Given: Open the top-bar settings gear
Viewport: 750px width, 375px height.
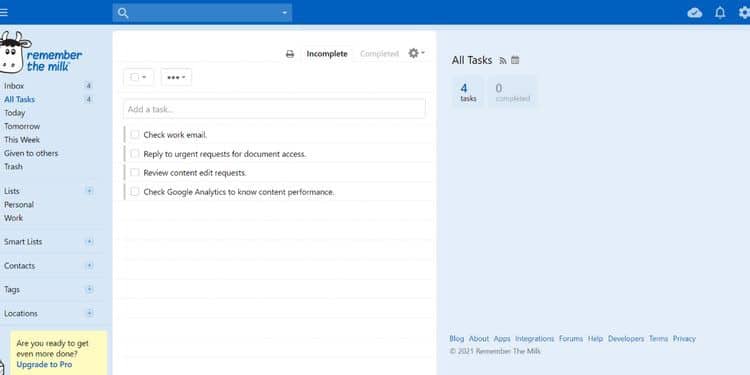Looking at the screenshot, I should point(744,13).
